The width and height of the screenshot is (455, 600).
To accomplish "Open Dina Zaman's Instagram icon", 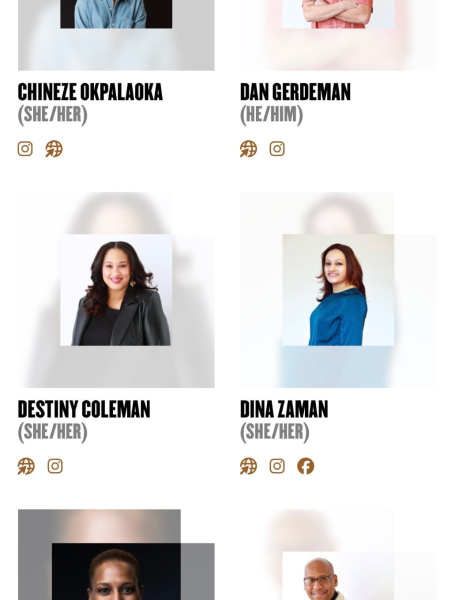I will click(x=277, y=466).
